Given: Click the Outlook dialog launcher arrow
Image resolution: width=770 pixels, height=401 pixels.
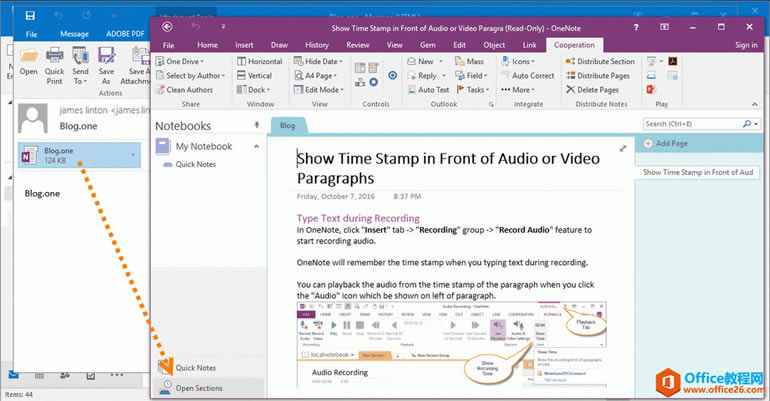Looking at the screenshot, I should click(491, 104).
